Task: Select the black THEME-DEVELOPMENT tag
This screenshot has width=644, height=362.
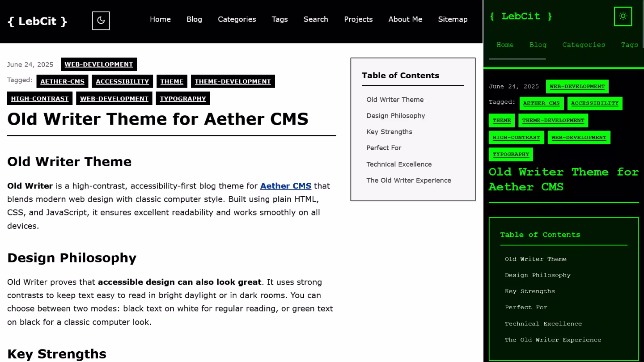Action: coord(233,81)
